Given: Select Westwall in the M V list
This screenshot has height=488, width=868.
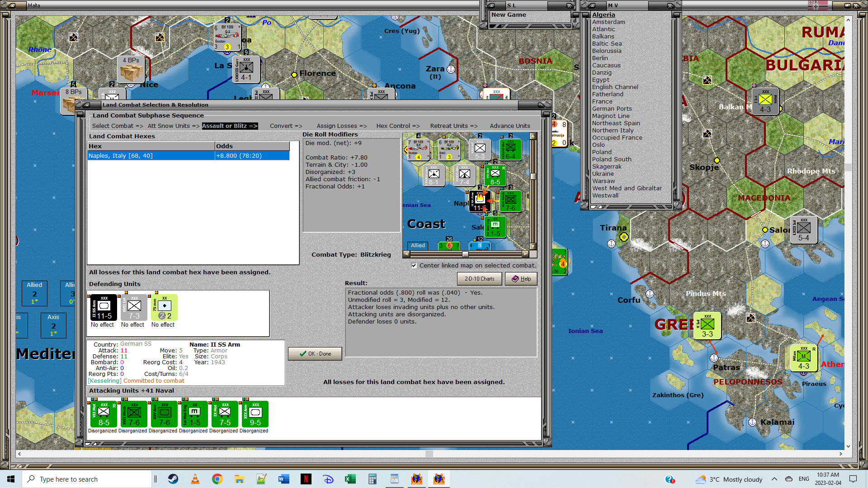Looking at the screenshot, I should tap(605, 196).
